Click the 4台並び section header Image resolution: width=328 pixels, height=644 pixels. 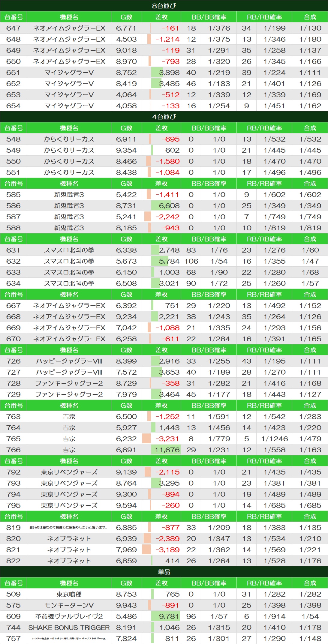(x=164, y=117)
